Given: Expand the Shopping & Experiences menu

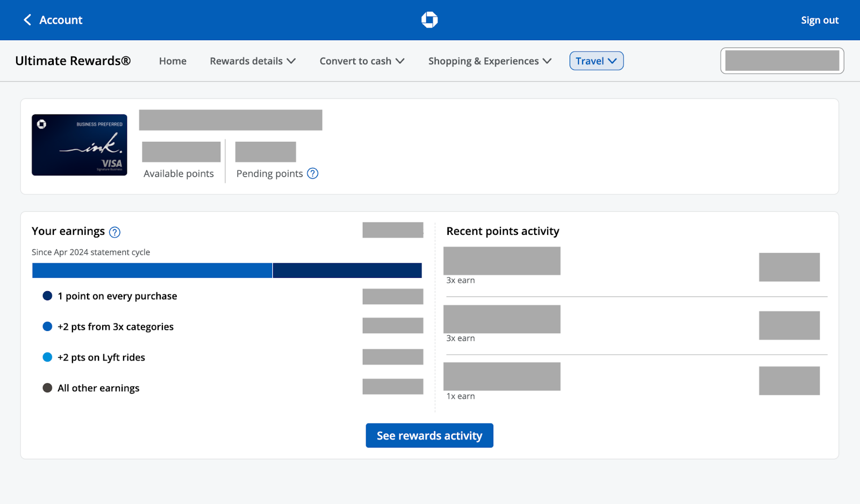Looking at the screenshot, I should pos(490,61).
